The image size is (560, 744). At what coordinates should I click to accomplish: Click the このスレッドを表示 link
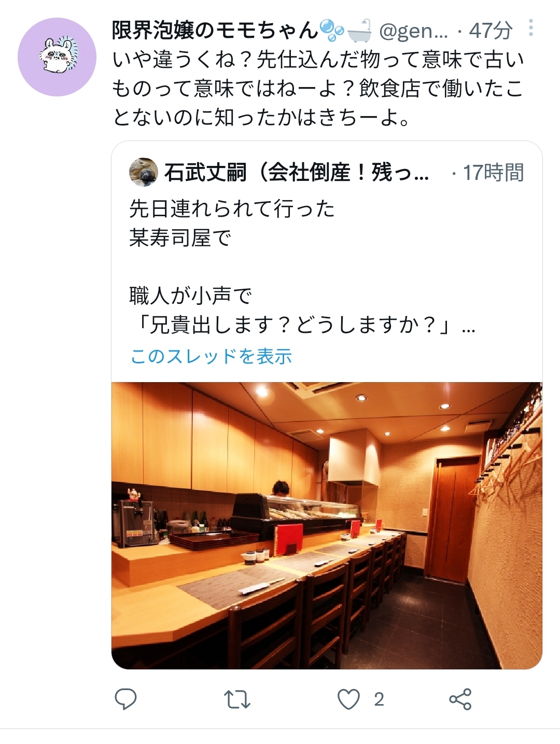coord(211,356)
